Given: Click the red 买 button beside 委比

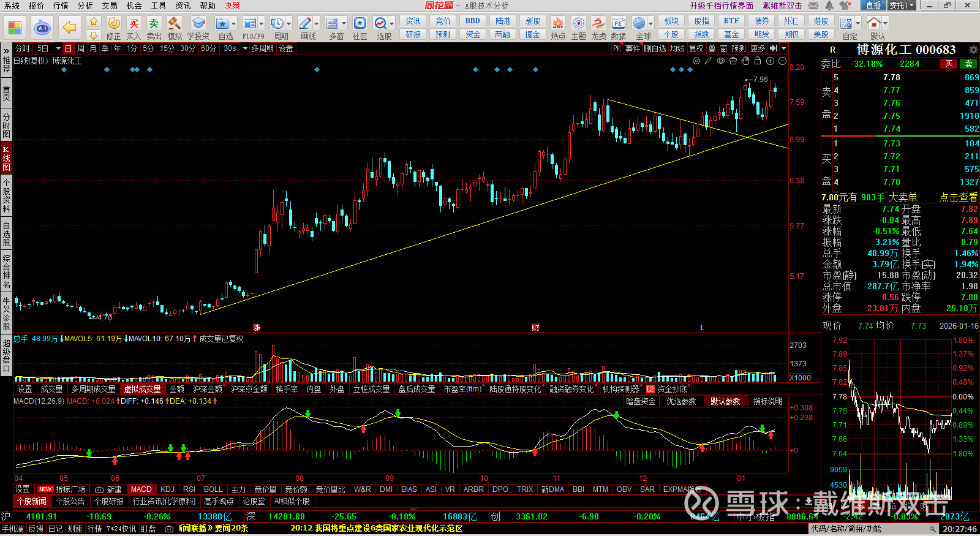Looking at the screenshot, I should 949,64.
